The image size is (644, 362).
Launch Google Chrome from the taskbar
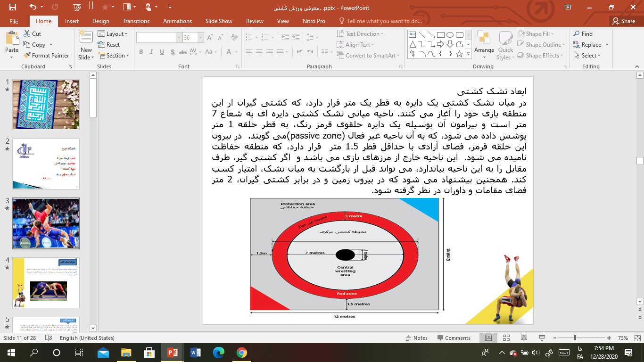(241, 353)
